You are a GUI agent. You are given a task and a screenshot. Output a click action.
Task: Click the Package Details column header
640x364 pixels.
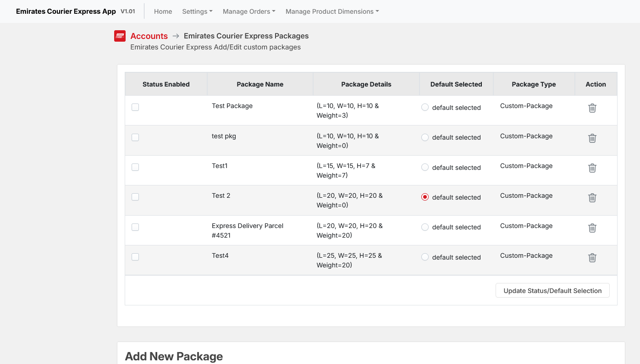[366, 84]
